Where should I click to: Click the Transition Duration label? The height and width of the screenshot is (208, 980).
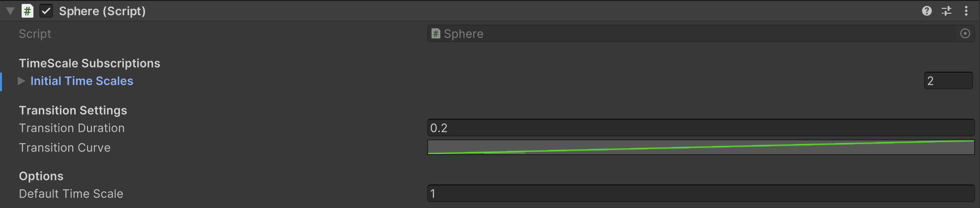point(72,128)
